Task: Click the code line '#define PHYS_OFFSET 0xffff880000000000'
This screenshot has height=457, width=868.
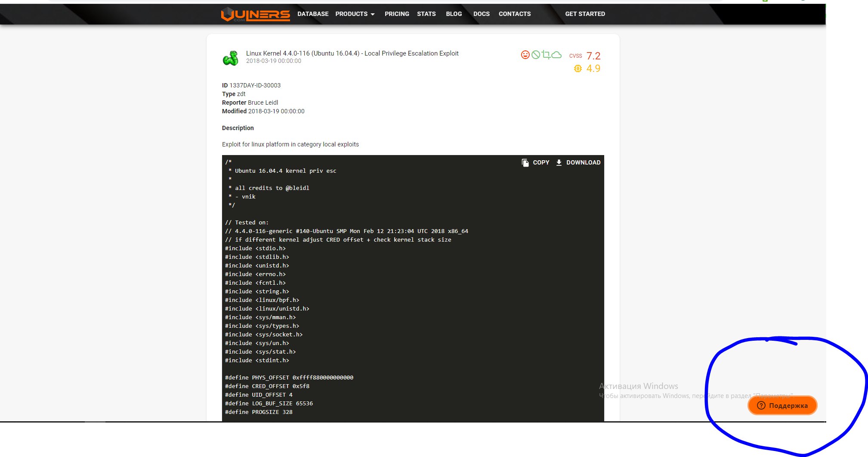Action: click(289, 377)
